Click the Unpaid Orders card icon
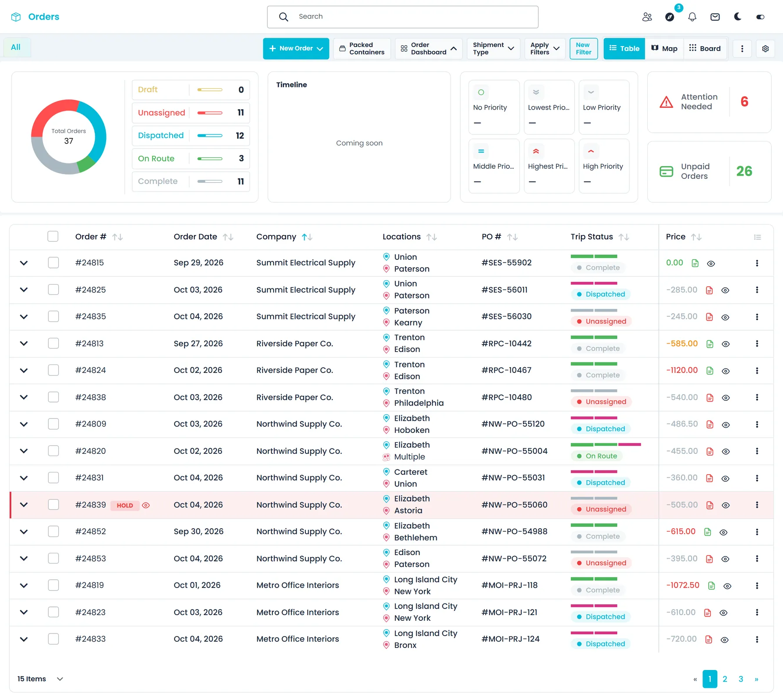The image size is (783, 700). click(x=666, y=171)
